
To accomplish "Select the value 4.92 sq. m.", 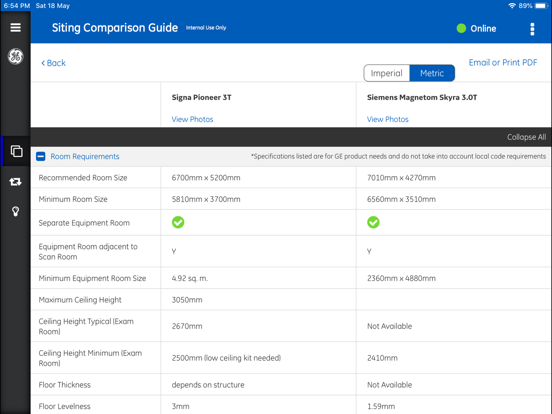I will coord(190,278).
